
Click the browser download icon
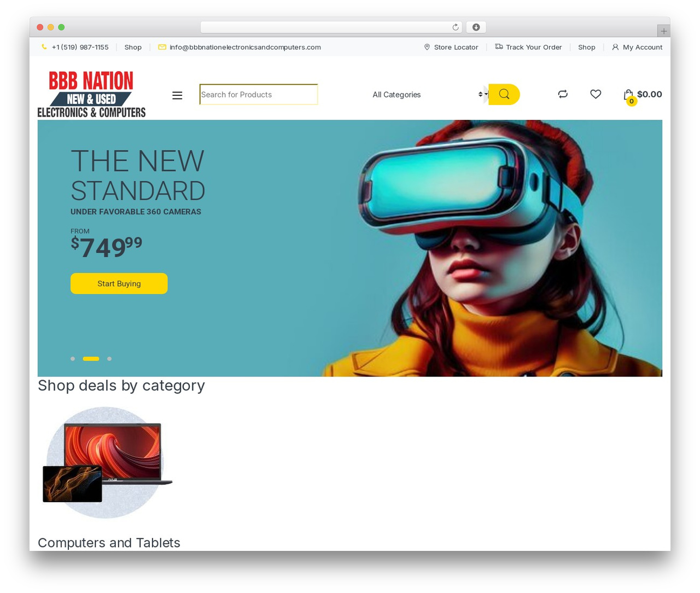tap(476, 27)
